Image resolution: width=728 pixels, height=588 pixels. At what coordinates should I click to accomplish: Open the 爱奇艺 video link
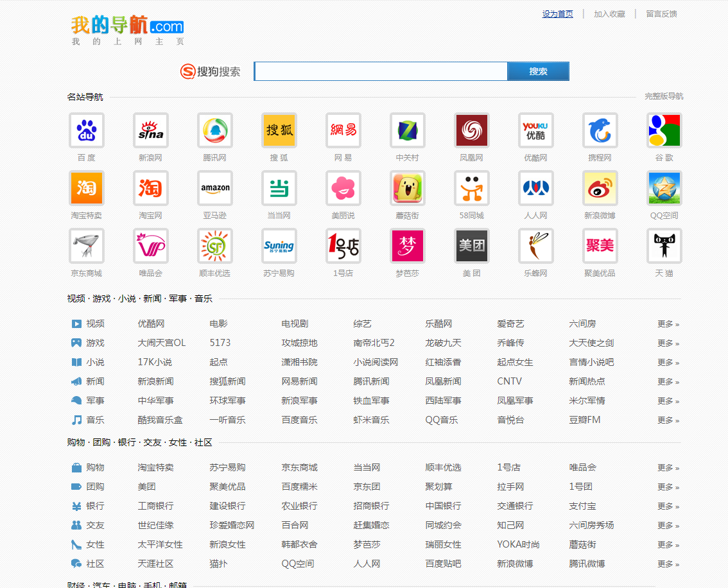[510, 324]
